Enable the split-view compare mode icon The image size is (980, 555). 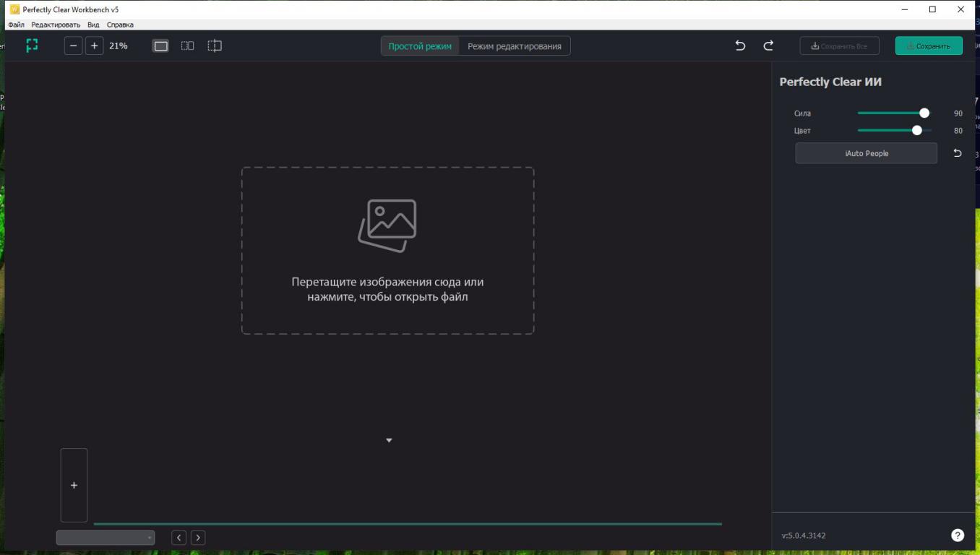(215, 46)
